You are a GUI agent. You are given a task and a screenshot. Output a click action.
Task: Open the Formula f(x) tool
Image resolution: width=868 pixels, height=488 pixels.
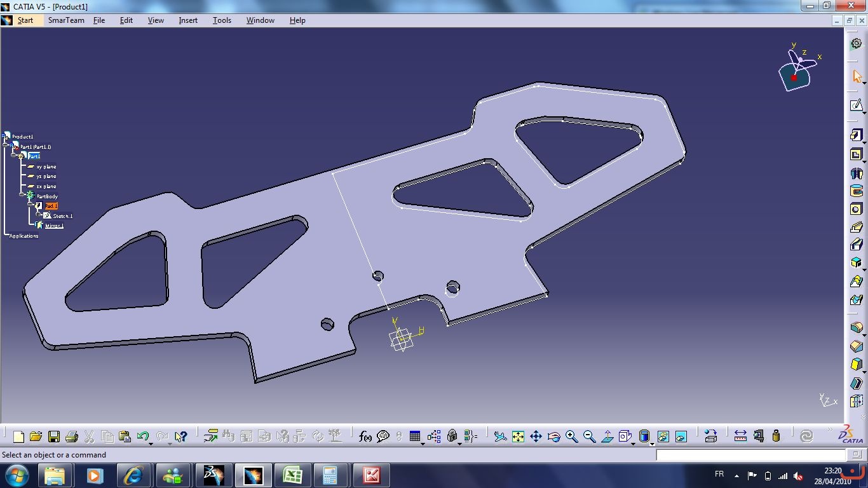[365, 437]
